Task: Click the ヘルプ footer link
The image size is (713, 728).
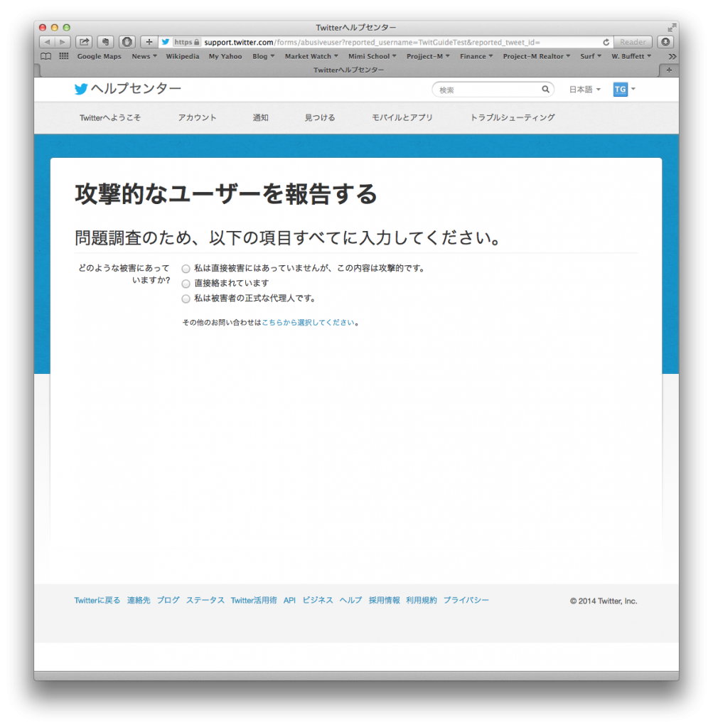Action: pyautogui.click(x=350, y=600)
